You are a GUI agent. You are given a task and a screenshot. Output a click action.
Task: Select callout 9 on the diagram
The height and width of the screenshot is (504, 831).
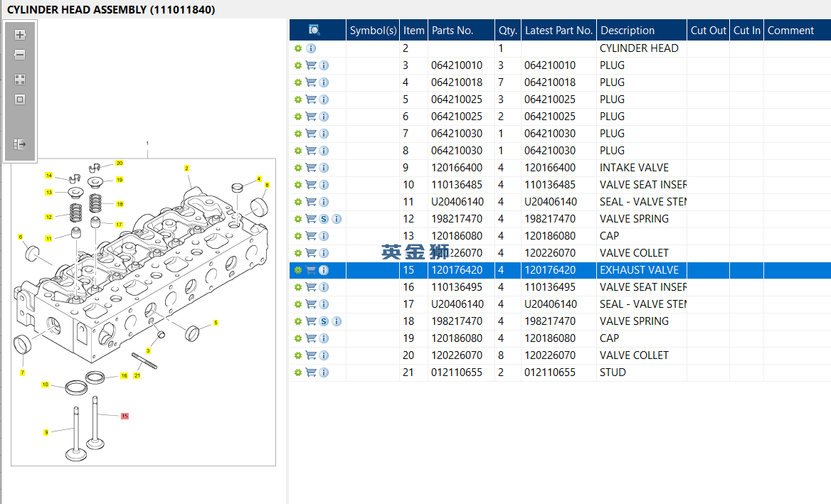[x=46, y=432]
